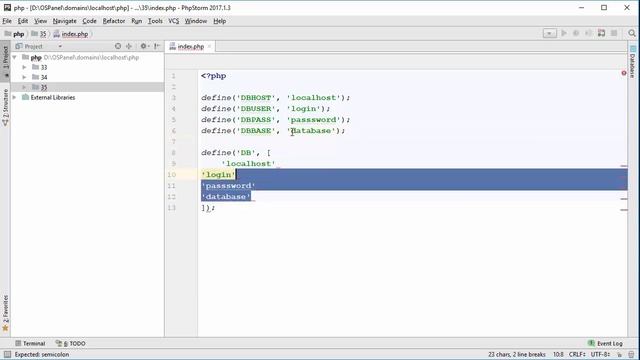Click the 10:8 cursor position indicator

tap(558, 354)
